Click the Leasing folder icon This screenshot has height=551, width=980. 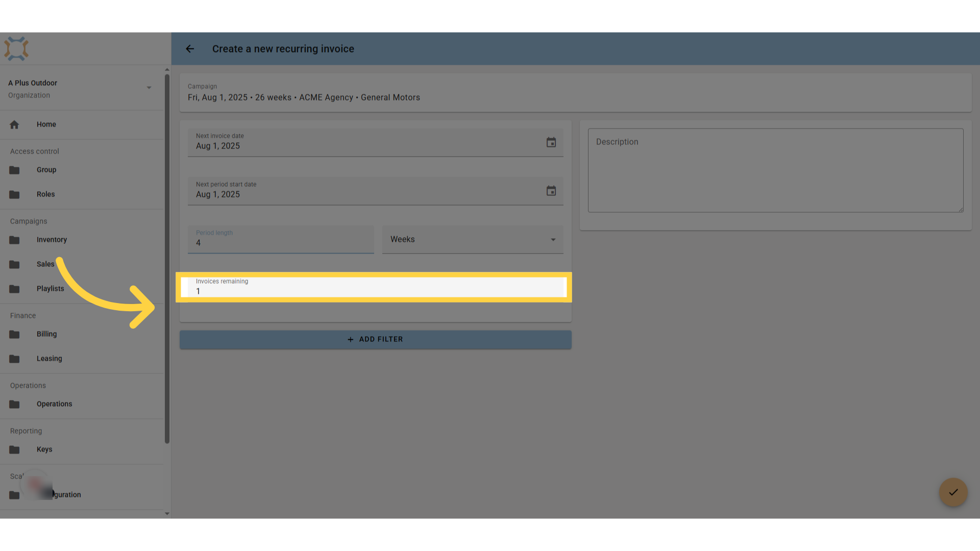[x=14, y=359]
